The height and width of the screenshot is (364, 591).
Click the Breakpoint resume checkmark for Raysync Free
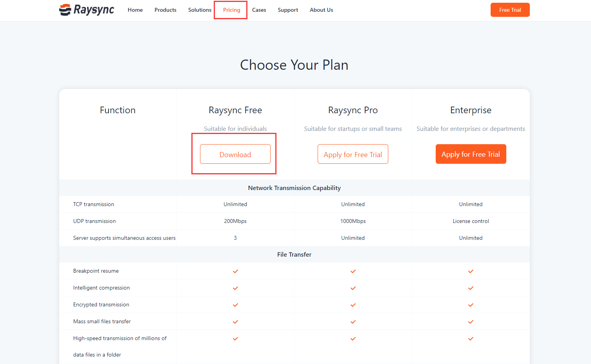tap(235, 271)
